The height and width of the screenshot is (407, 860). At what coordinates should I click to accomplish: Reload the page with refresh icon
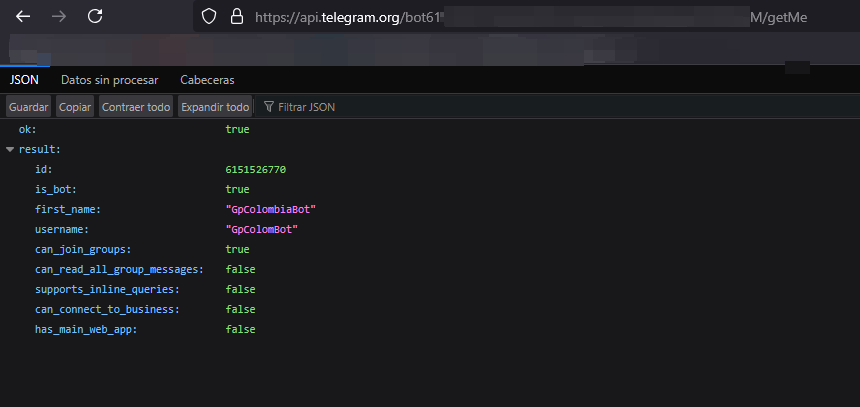[95, 17]
